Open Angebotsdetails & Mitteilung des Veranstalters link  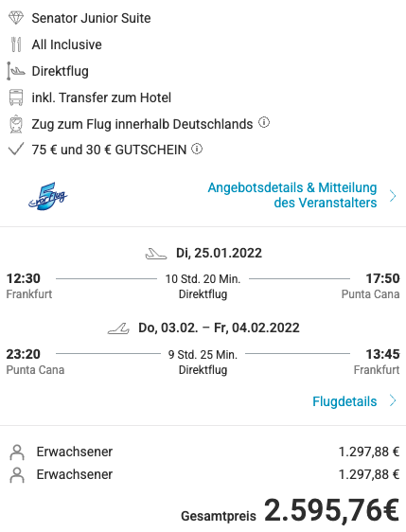tap(292, 195)
